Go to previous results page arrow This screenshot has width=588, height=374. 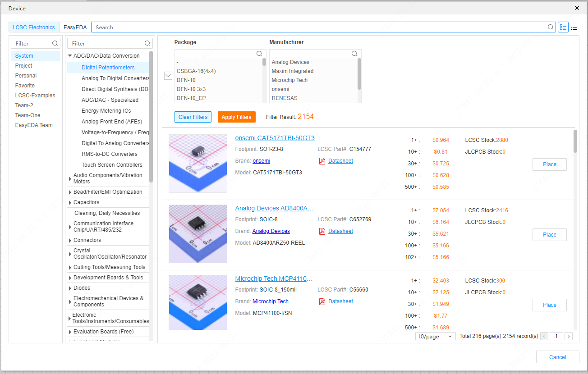coord(544,336)
